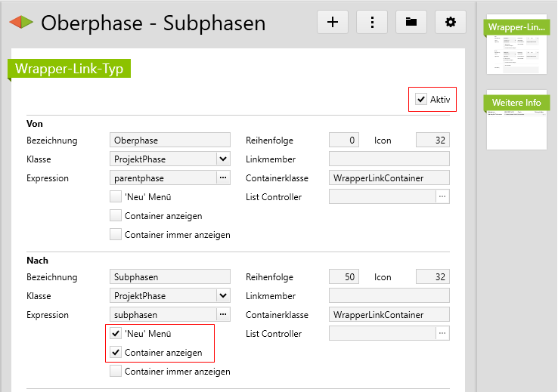Enable 'Neu' Menü in Von section
This screenshot has width=558, height=392.
click(116, 197)
